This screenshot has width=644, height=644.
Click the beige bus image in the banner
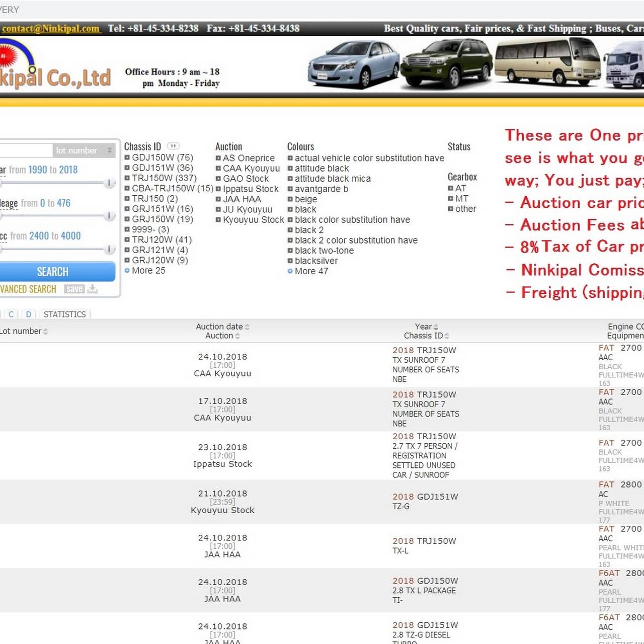coord(547,62)
